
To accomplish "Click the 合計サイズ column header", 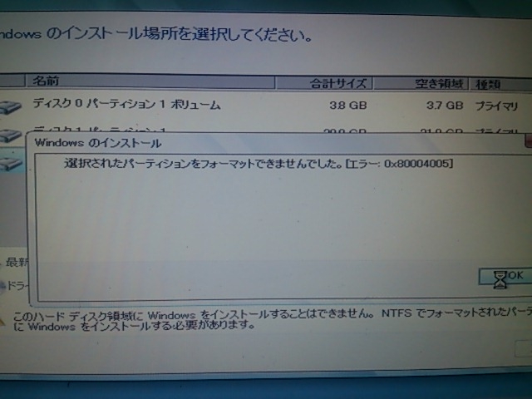I will tap(323, 83).
